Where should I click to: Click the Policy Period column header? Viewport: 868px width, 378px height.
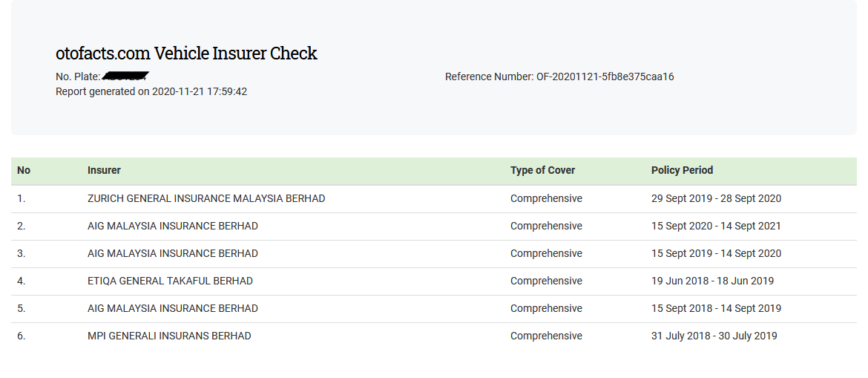[682, 170]
